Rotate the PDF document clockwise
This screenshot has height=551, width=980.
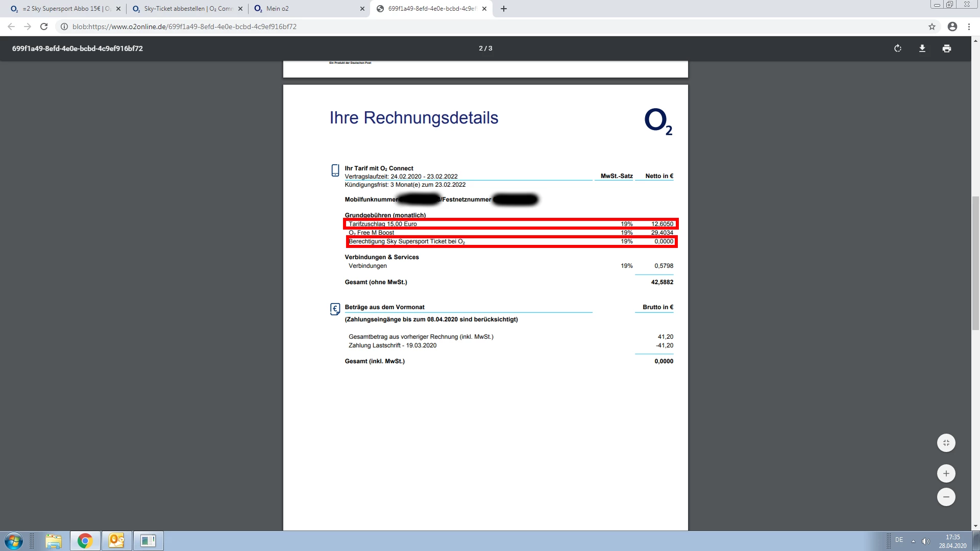(x=898, y=48)
